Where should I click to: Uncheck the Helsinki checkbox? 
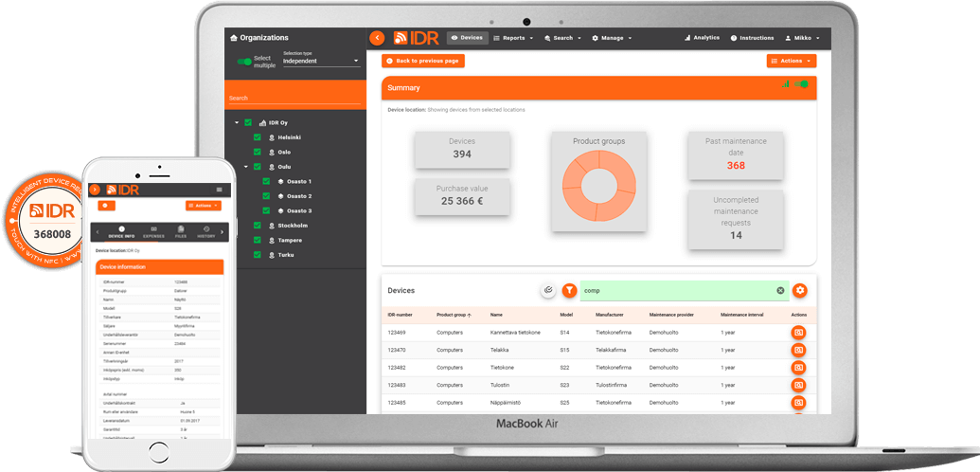point(257,137)
